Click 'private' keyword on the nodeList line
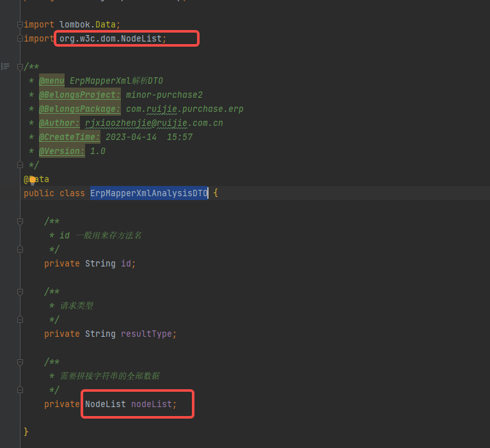This screenshot has height=448, width=490. (62, 404)
